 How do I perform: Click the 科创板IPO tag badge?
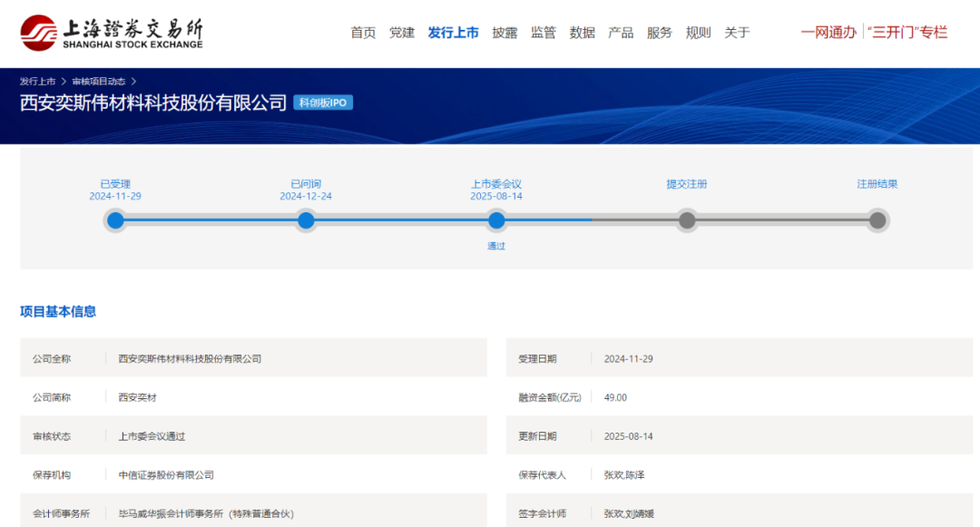point(323,103)
